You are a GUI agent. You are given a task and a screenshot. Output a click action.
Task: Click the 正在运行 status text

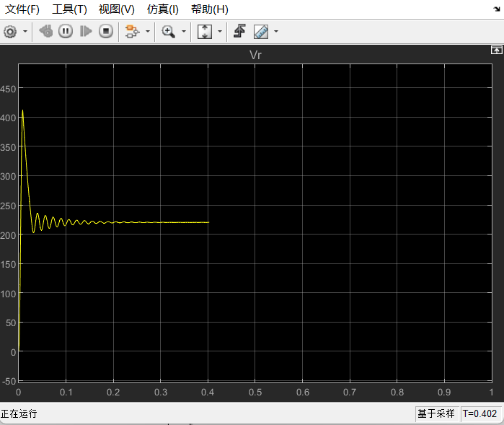19,413
